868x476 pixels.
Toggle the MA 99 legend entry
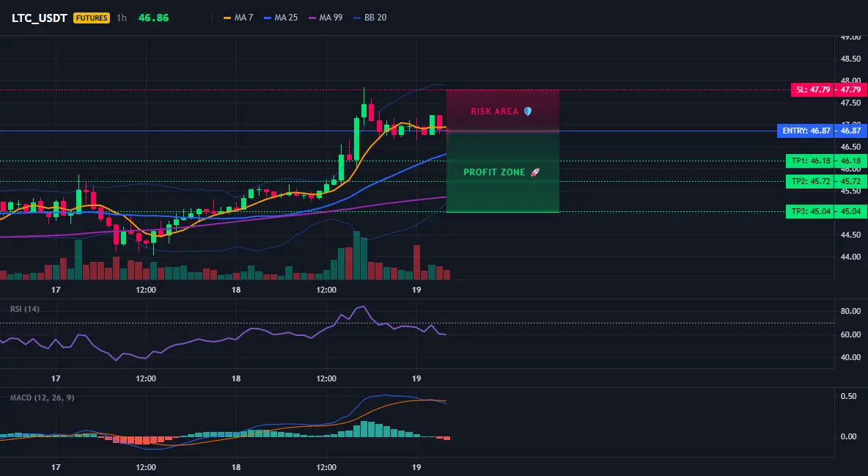(x=325, y=18)
